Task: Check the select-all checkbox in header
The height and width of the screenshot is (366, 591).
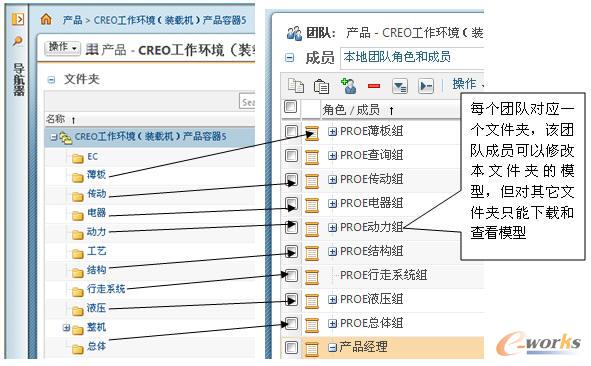Action: [290, 107]
